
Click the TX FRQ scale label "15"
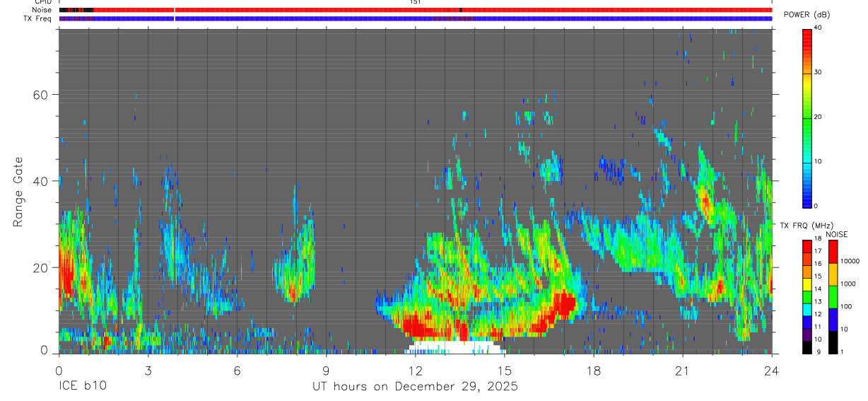[x=819, y=277]
